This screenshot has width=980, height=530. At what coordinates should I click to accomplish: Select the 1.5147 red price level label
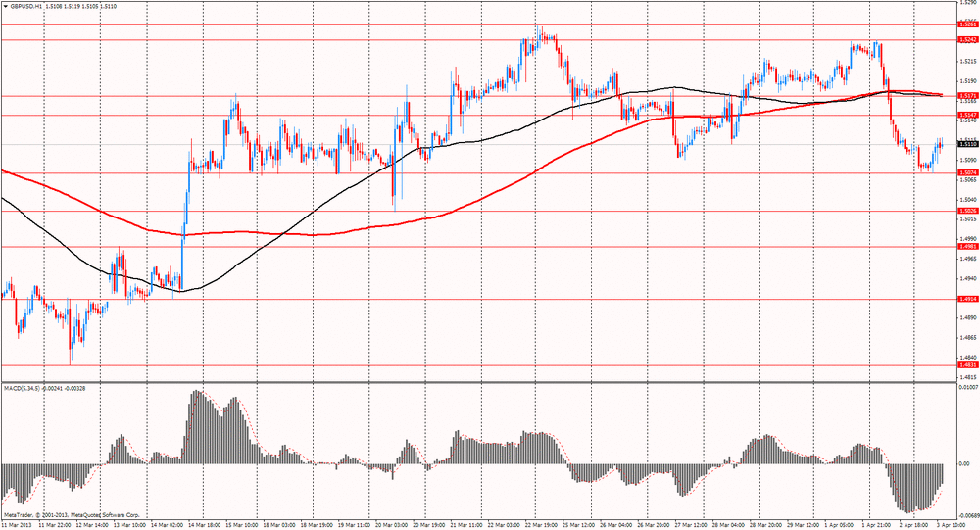[x=967, y=116]
